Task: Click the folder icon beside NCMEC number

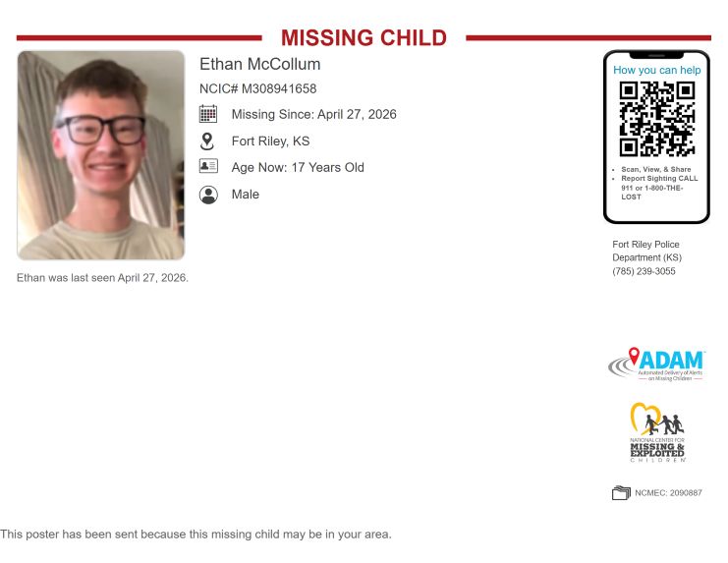Action: [x=621, y=492]
